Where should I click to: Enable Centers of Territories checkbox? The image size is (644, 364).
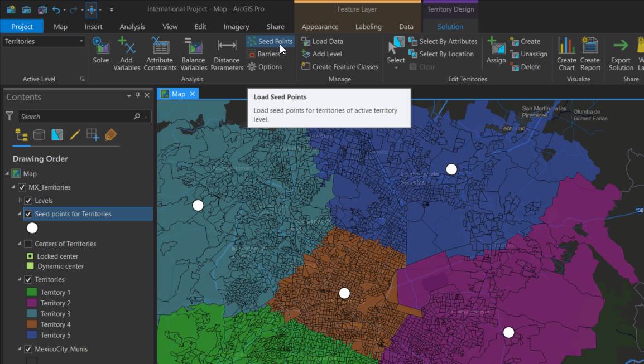tap(28, 244)
